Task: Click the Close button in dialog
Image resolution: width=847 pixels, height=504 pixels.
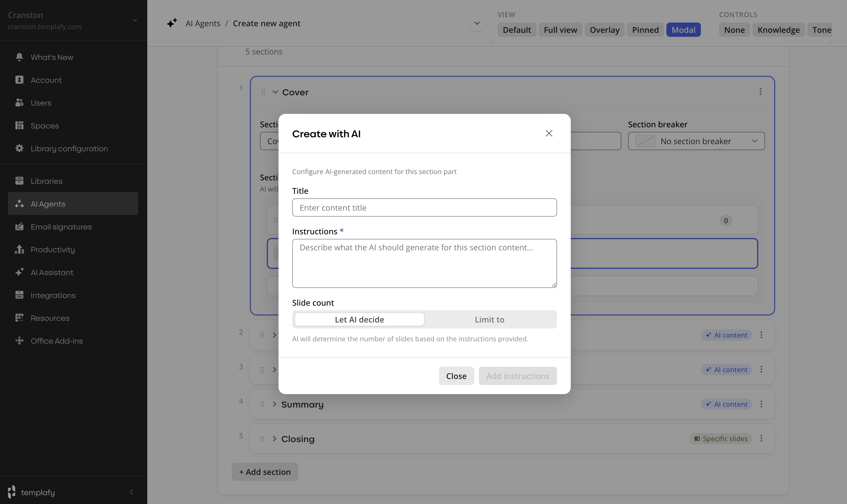Action: [456, 376]
